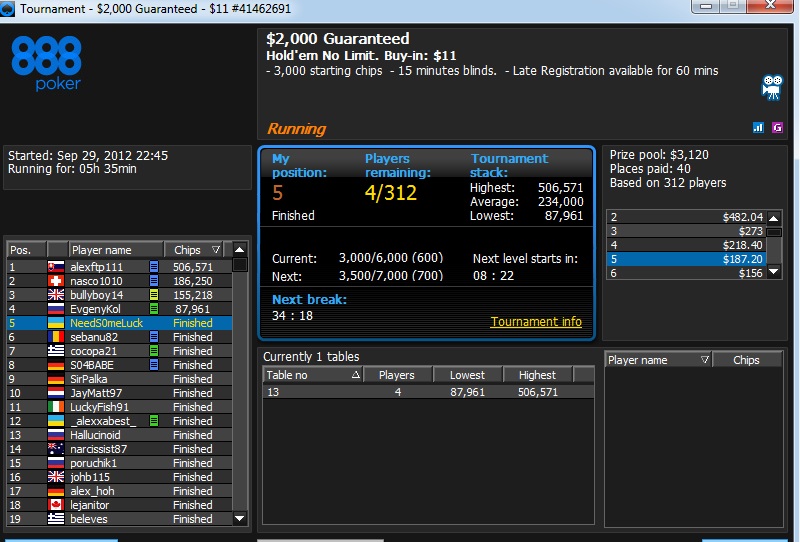Viewport: 800px width, 542px height.
Task: Click the movie camera replay icon
Action: point(772,87)
